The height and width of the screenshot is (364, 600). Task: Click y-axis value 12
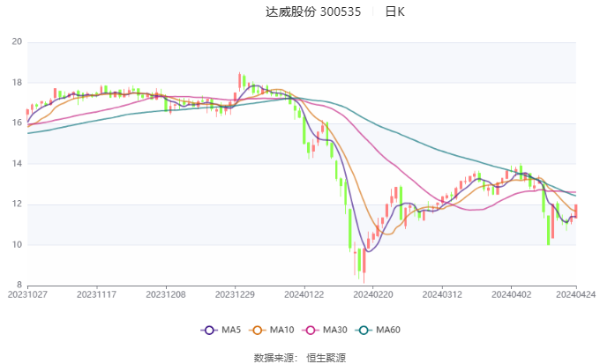click(17, 204)
